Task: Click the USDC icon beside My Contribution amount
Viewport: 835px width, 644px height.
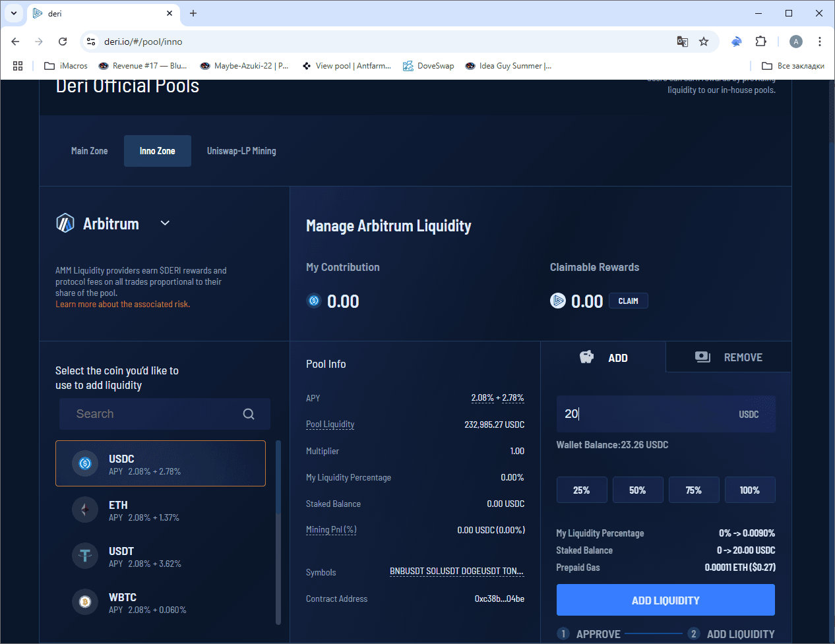Action: tap(314, 301)
